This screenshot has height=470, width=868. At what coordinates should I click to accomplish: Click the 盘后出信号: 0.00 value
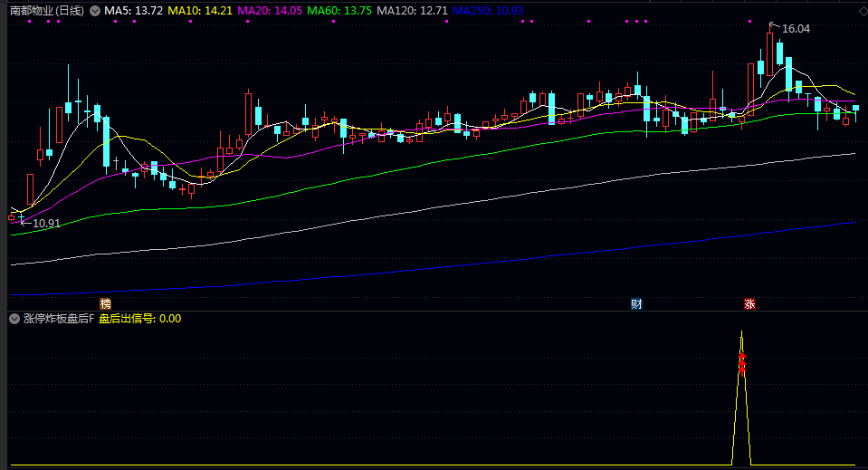pyautogui.click(x=140, y=319)
